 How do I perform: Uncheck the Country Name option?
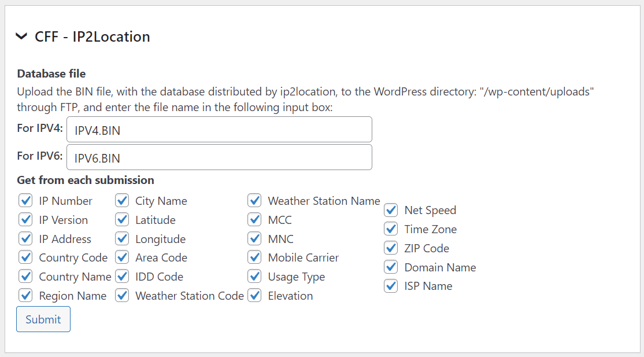25,277
